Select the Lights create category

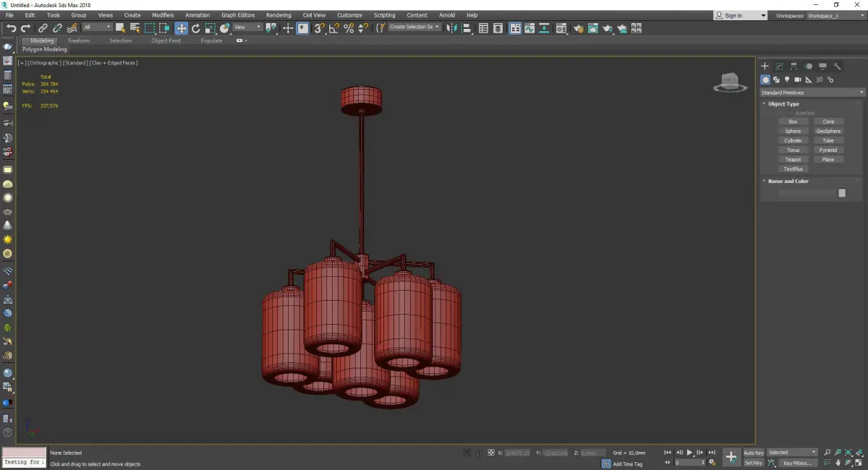(x=787, y=80)
